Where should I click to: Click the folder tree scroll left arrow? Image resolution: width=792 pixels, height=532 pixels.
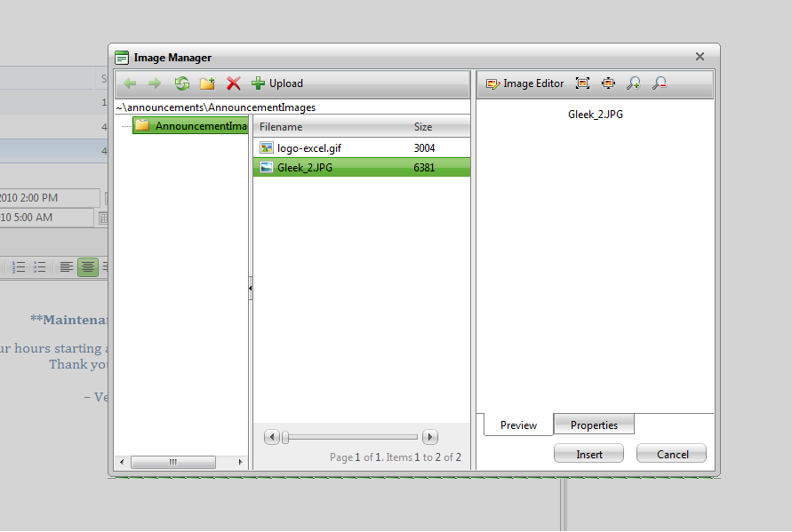coord(121,462)
